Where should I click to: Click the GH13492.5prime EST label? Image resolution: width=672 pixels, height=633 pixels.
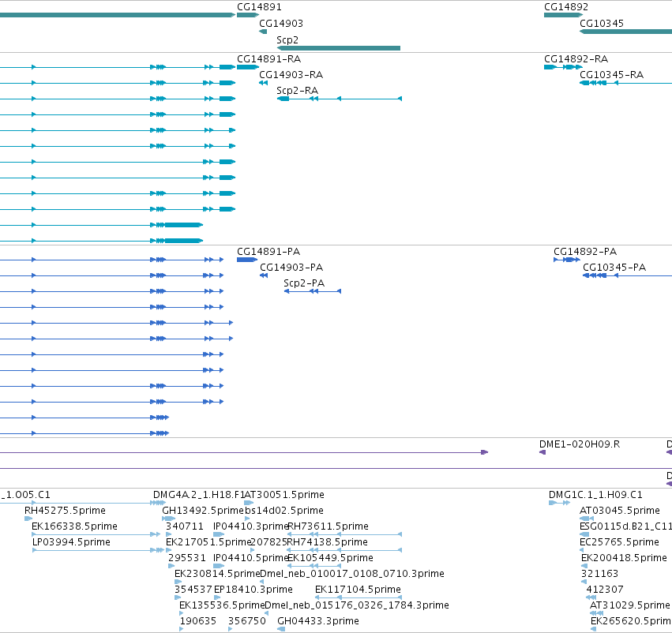(x=203, y=511)
